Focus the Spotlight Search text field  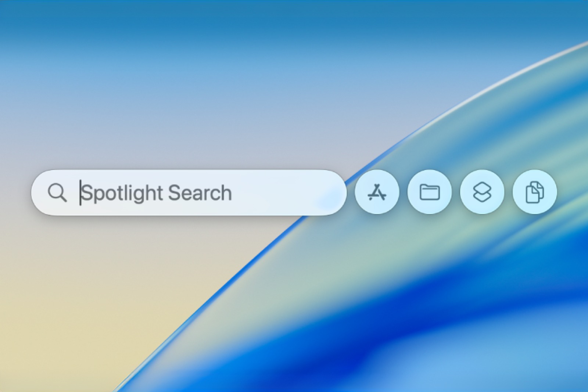(x=189, y=193)
